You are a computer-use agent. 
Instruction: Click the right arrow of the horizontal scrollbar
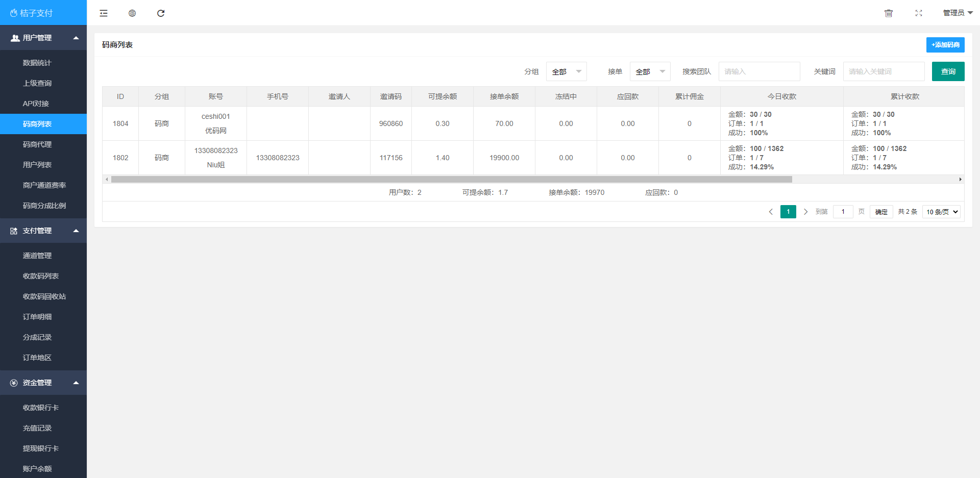point(960,180)
